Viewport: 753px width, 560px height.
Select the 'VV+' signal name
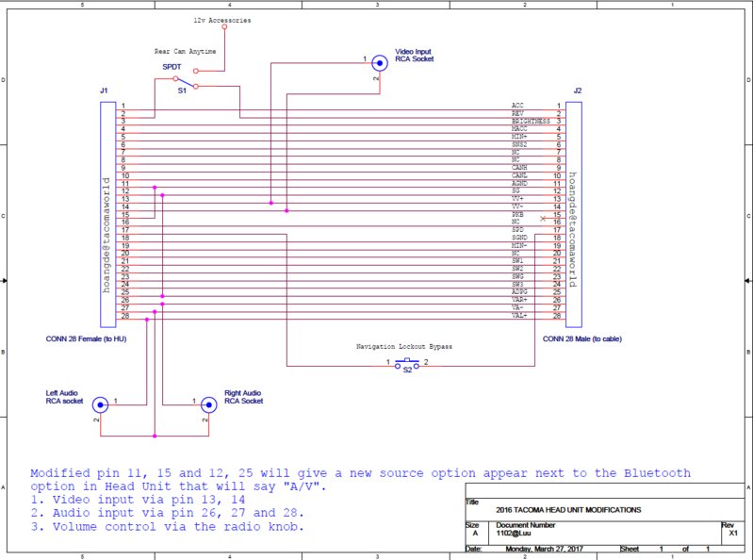[x=517, y=198]
